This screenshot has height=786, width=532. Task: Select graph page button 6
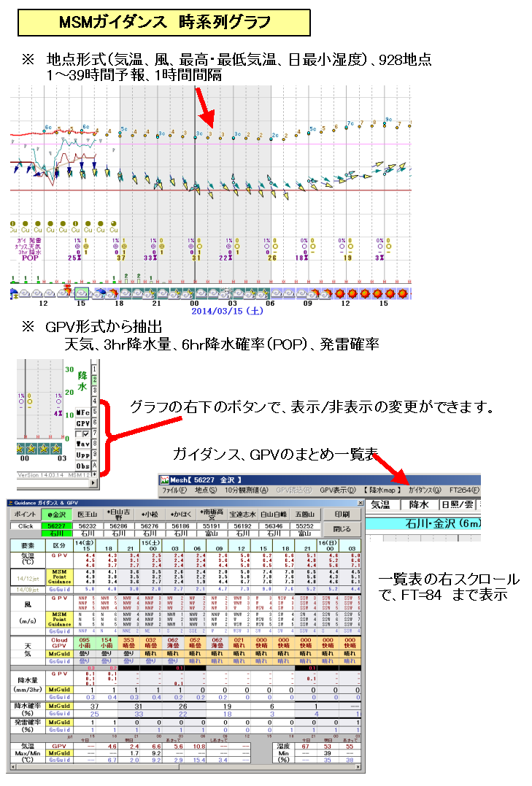coord(94,423)
